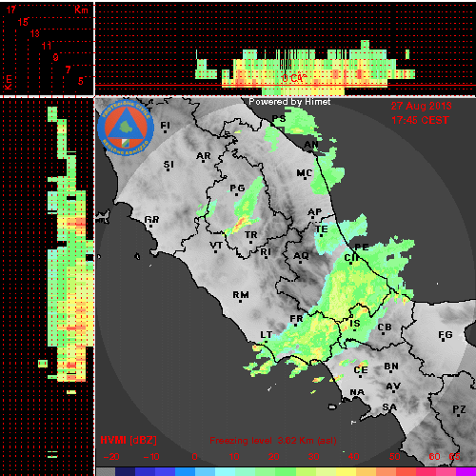This screenshot has width=476, height=476.
Task: Click the RI city label
Action: tap(266, 252)
